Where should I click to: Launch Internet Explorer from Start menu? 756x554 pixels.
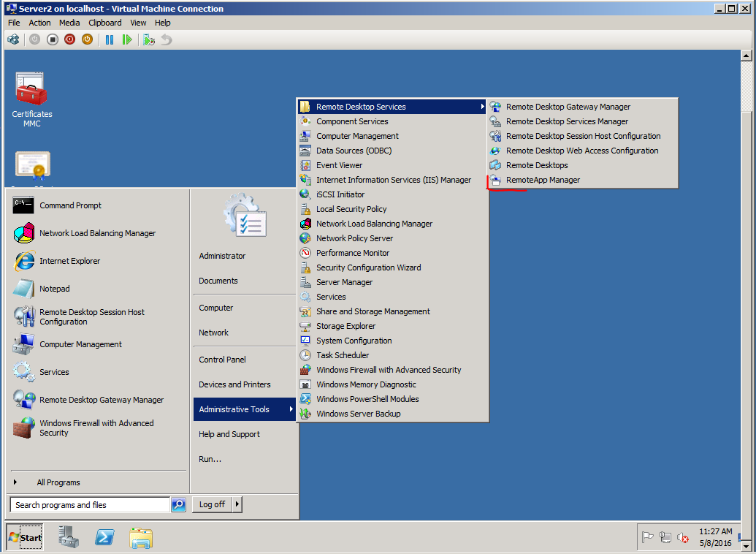[99, 261]
